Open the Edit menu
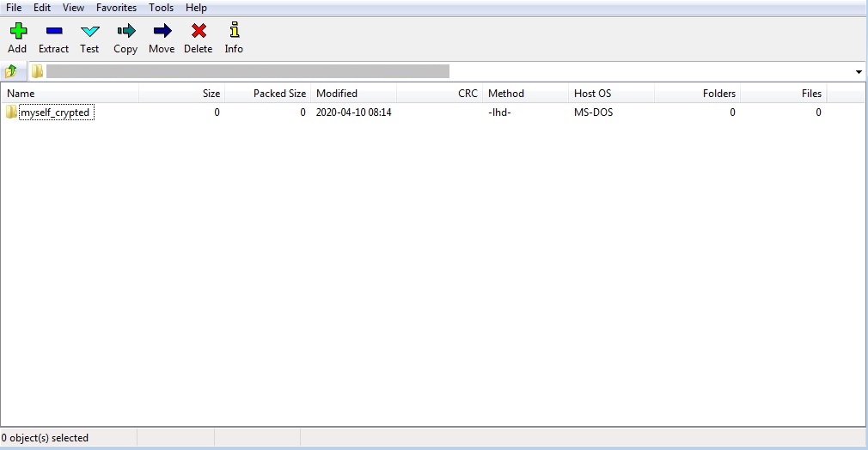 pyautogui.click(x=42, y=8)
